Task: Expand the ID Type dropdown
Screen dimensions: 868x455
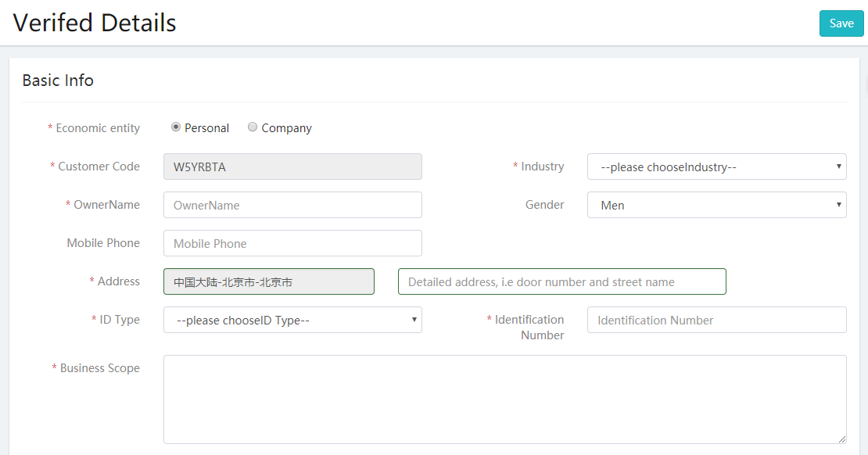Action: tap(292, 320)
